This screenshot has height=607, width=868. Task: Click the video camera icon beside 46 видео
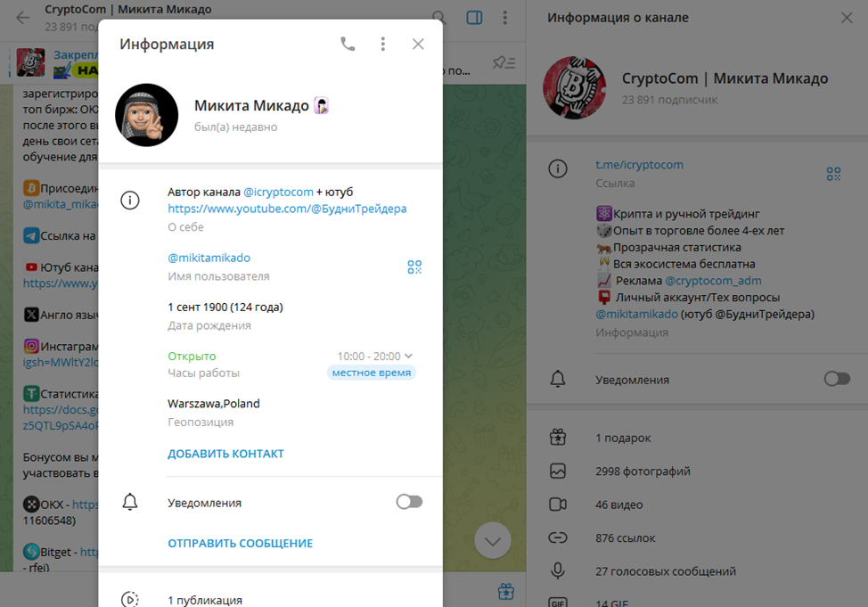pyautogui.click(x=558, y=504)
